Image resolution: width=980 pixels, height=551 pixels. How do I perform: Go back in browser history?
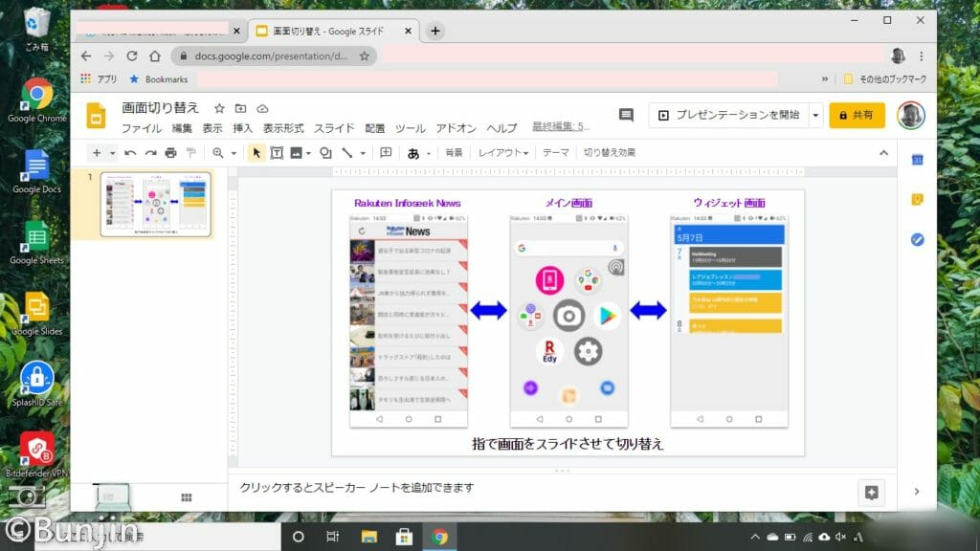click(x=86, y=56)
